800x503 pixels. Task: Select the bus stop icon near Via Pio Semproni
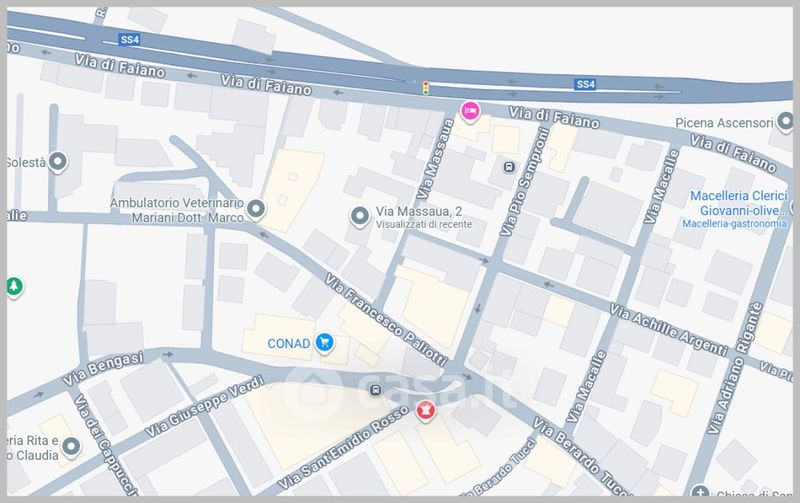click(x=509, y=167)
